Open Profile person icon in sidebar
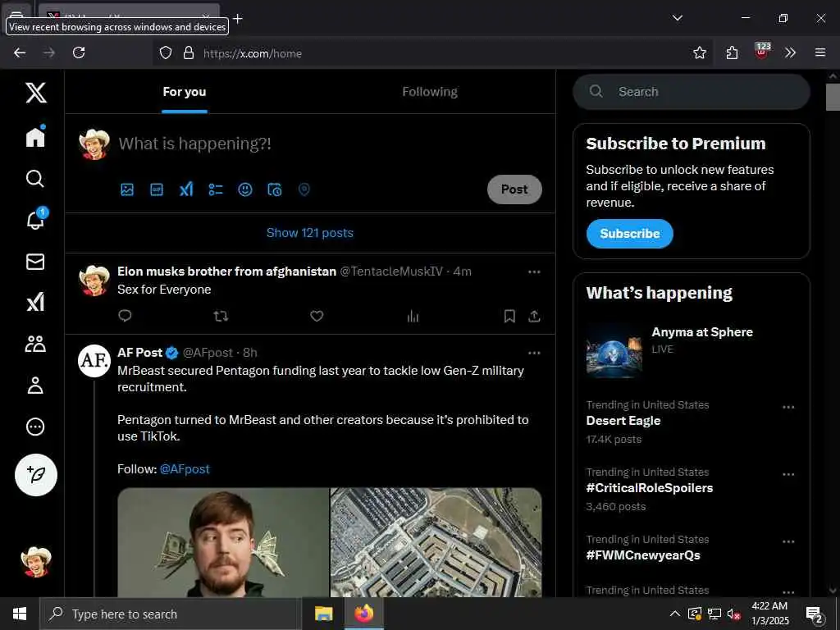This screenshot has width=840, height=630. coord(35,386)
